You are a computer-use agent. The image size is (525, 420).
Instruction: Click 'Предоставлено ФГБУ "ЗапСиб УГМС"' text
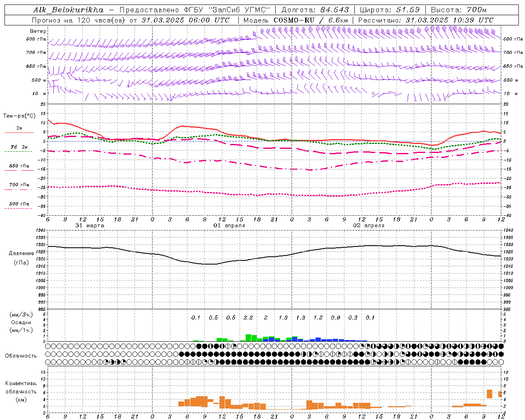pyautogui.click(x=195, y=9)
